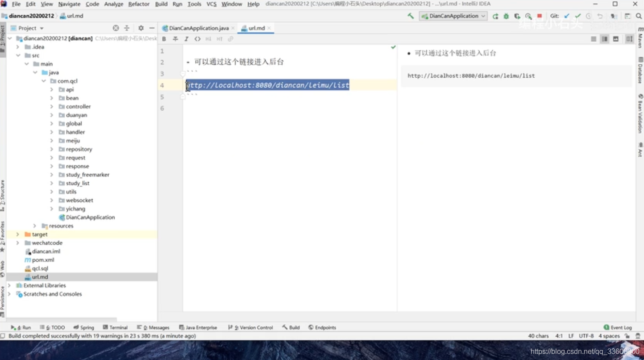Image resolution: width=644 pixels, height=360 pixels.
Task: Toggle Code span formatting icon
Action: 197,39
